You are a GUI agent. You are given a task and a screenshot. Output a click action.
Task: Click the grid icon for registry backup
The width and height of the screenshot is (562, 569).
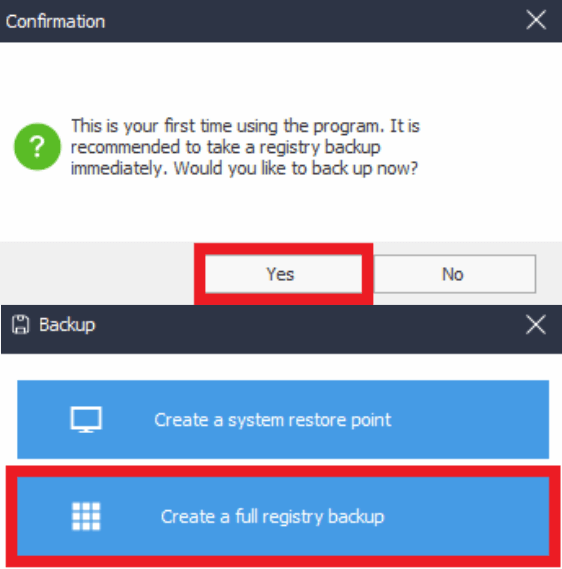[x=86, y=516]
